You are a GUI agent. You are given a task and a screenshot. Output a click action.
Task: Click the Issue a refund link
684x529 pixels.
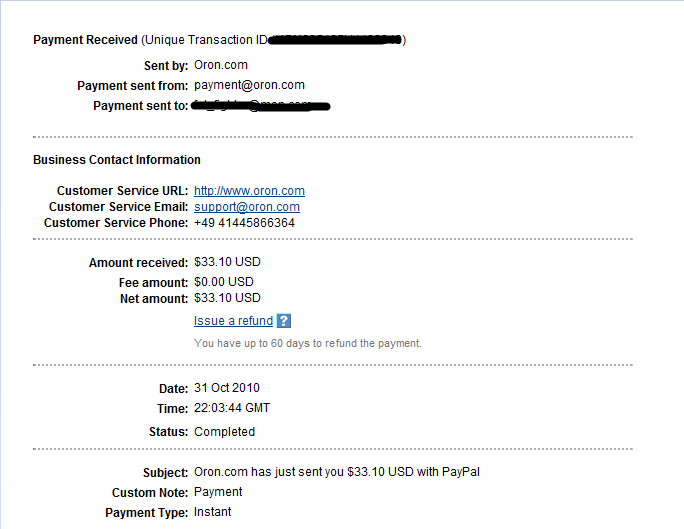233,321
